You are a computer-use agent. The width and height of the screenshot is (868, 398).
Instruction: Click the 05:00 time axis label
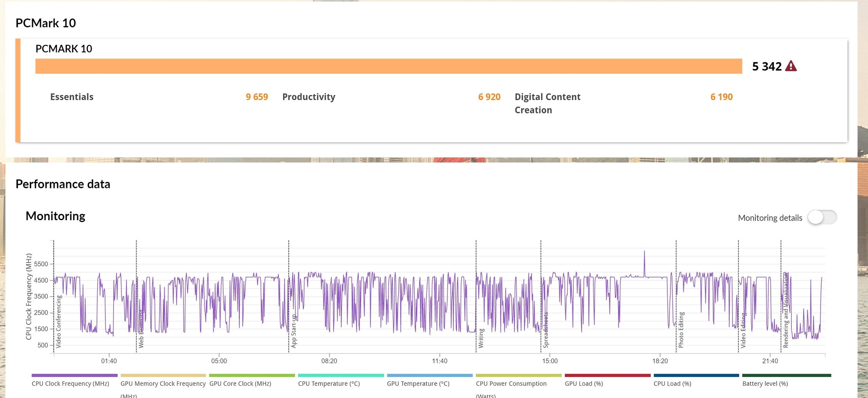click(219, 361)
